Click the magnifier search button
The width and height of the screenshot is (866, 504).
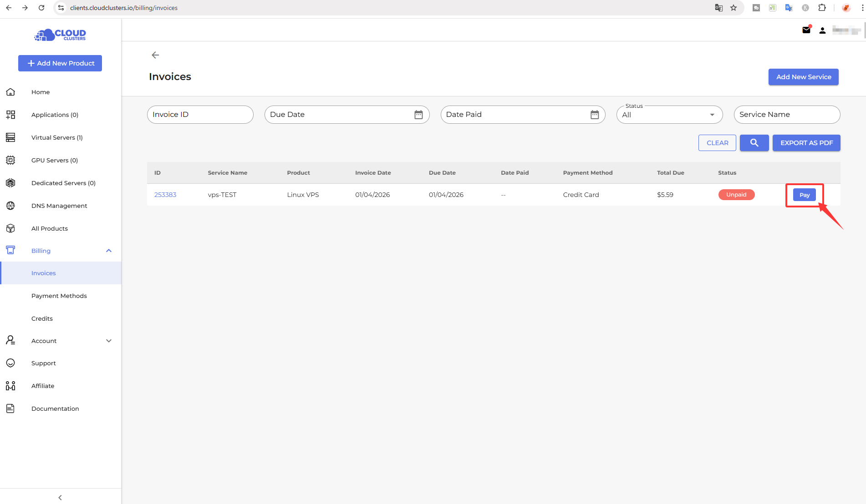(x=754, y=143)
